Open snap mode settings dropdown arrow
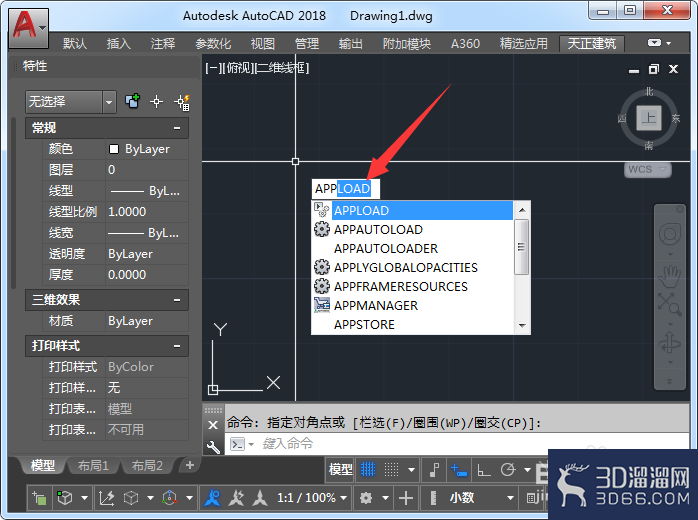The height and width of the screenshot is (520, 698). [x=411, y=470]
